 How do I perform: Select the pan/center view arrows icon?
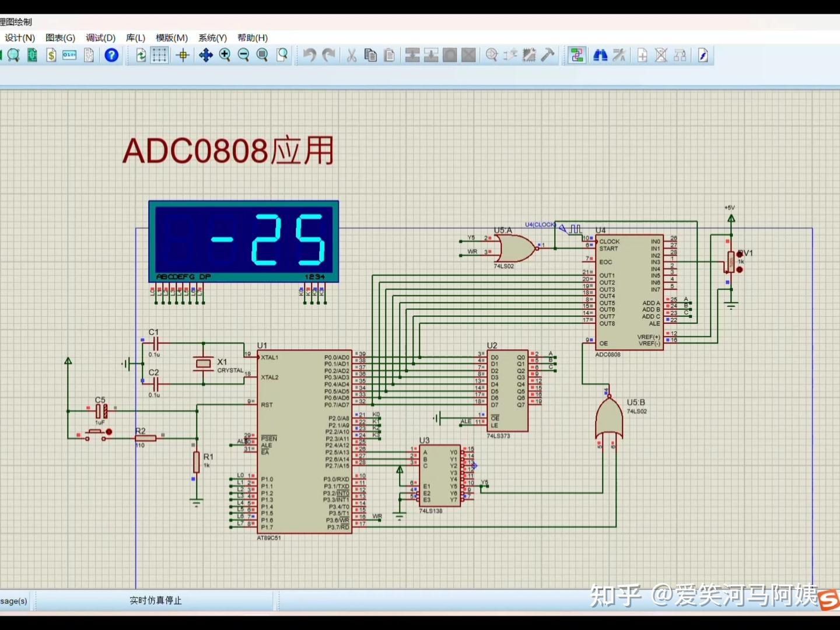coord(205,55)
